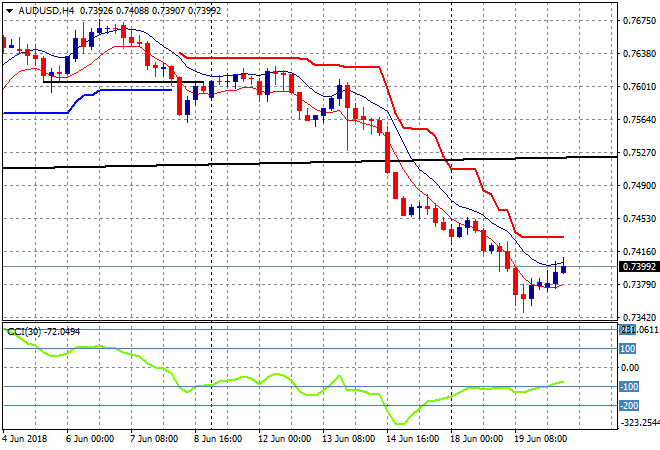660x450 pixels.
Task: Click the 4 Jun 2018 date label
Action: click(x=24, y=439)
